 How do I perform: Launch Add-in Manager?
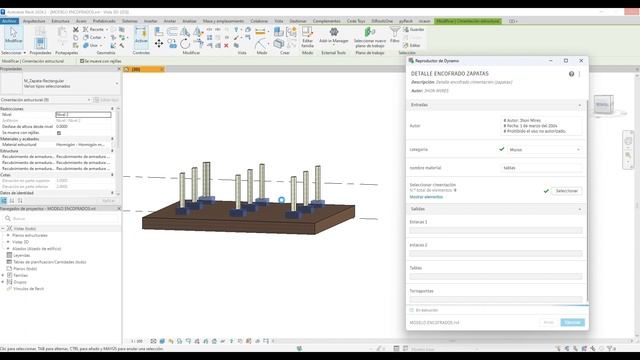[x=333, y=36]
